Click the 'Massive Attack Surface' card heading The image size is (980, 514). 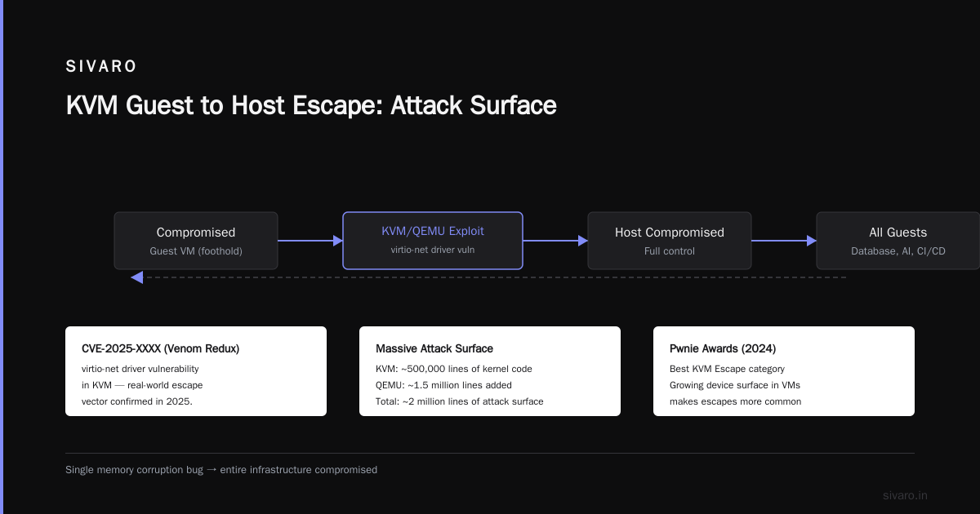tap(434, 348)
